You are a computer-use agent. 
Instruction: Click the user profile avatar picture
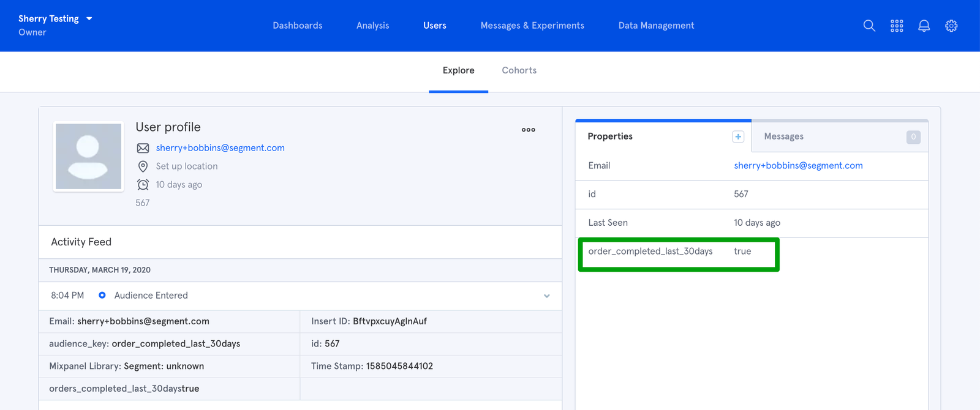click(x=89, y=157)
